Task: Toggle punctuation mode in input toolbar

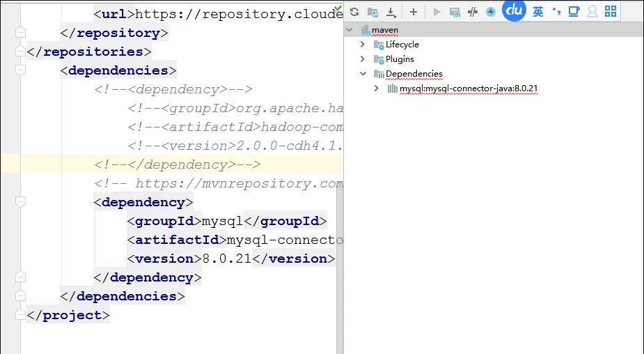Action: click(x=556, y=11)
